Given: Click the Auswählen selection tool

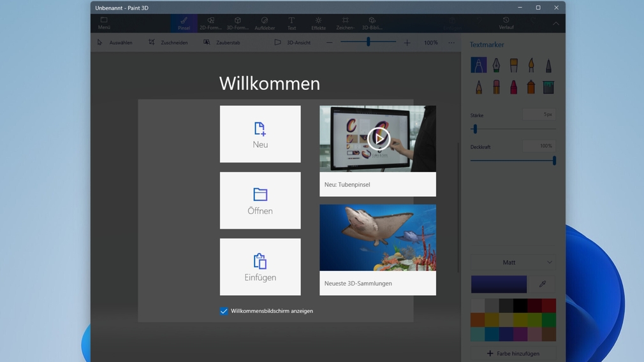Looking at the screenshot, I should [115, 42].
